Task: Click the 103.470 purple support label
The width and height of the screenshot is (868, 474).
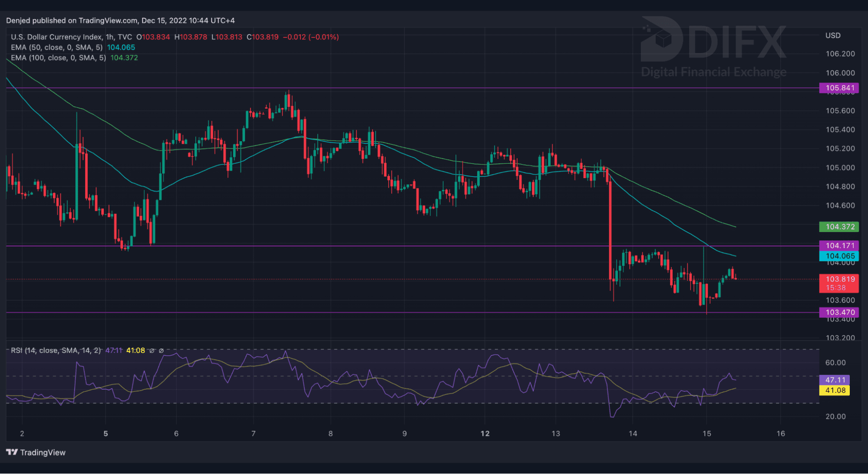Action: point(839,312)
